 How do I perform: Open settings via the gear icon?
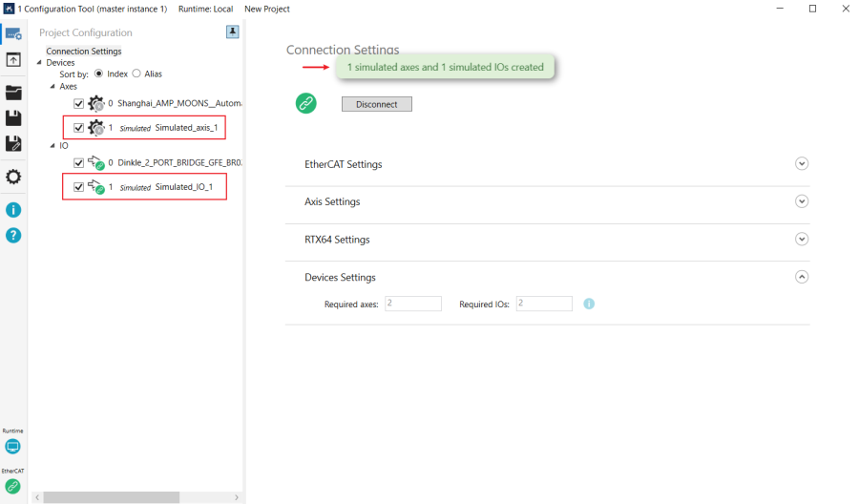point(13,178)
